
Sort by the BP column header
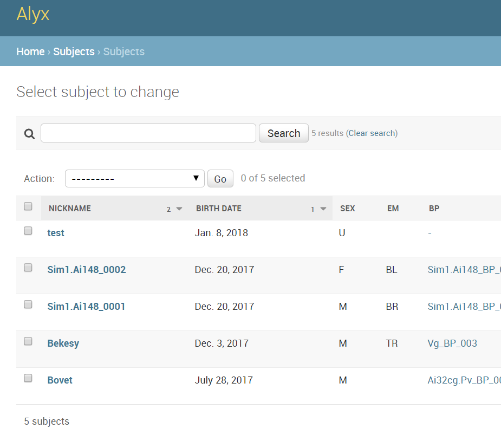(x=434, y=209)
